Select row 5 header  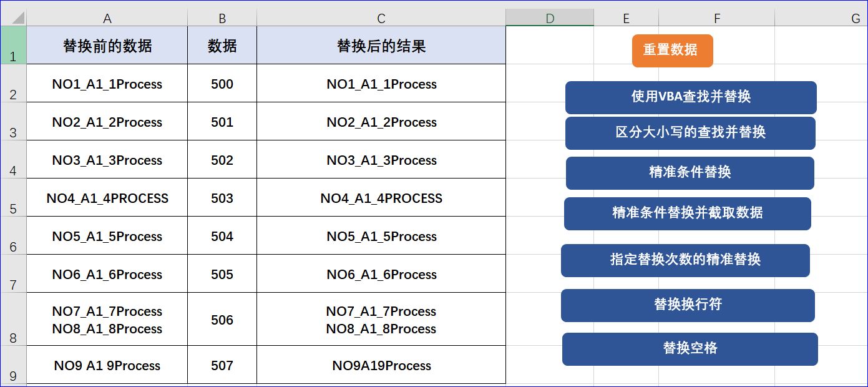(x=13, y=197)
